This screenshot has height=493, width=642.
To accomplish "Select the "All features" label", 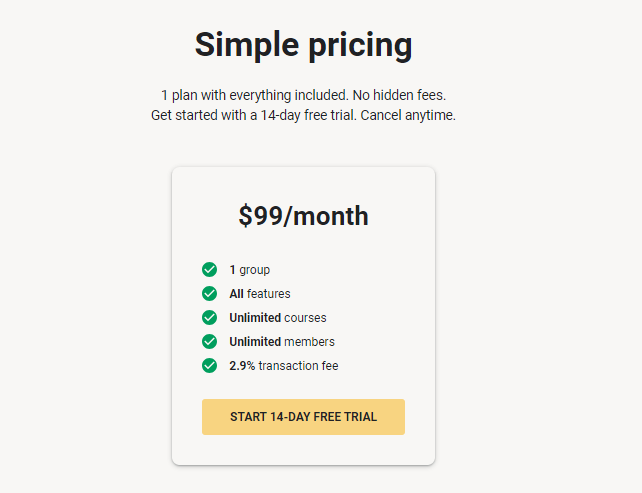I will [260, 294].
